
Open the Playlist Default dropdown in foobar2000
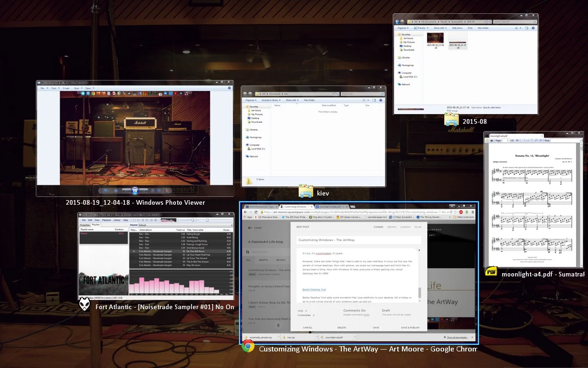point(186,225)
